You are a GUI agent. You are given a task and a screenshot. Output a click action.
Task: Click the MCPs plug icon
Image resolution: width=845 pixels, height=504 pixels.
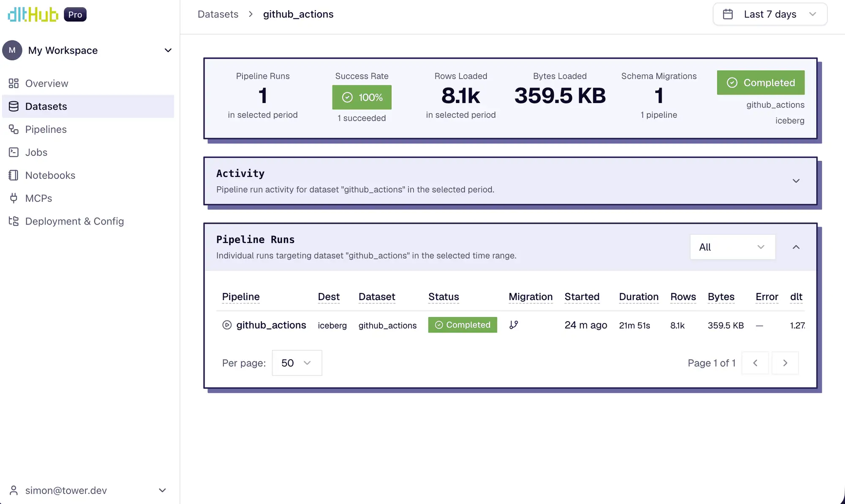click(x=14, y=198)
